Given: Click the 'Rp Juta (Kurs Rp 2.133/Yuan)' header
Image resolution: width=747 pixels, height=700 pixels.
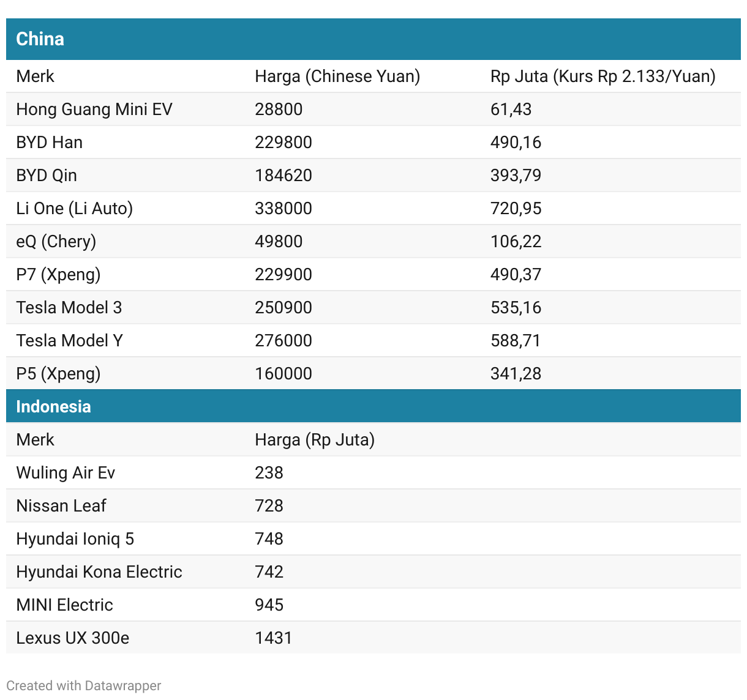Looking at the screenshot, I should point(602,76).
